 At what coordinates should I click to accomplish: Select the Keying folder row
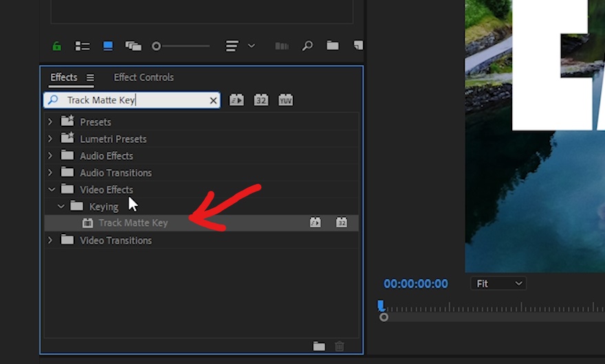[201, 207]
